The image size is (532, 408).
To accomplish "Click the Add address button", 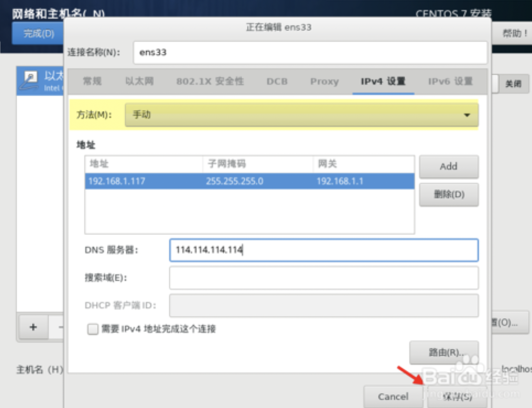I will (x=449, y=167).
